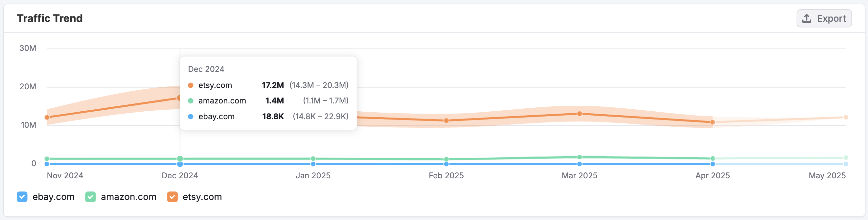Click highlighted amazon.com point at Dec 2024
The image size is (868, 220).
click(x=180, y=159)
